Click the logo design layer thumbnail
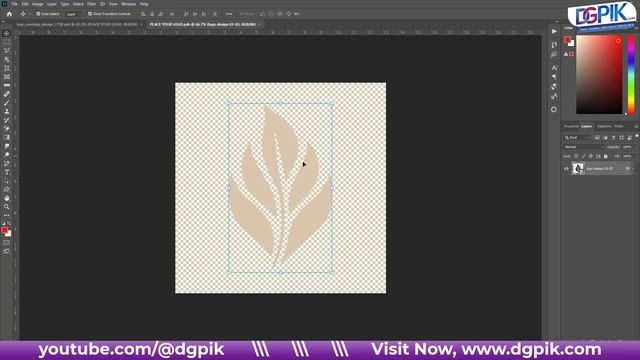This screenshot has height=360, width=640. pos(578,168)
